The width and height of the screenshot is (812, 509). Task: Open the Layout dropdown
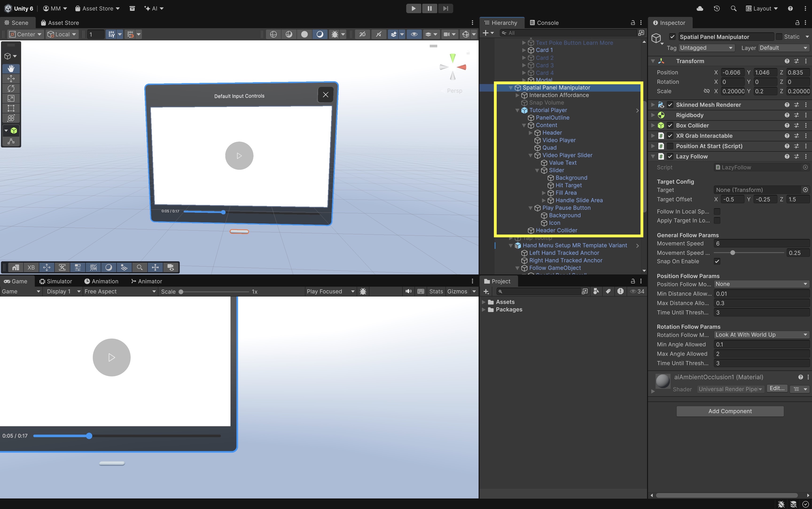[762, 8]
